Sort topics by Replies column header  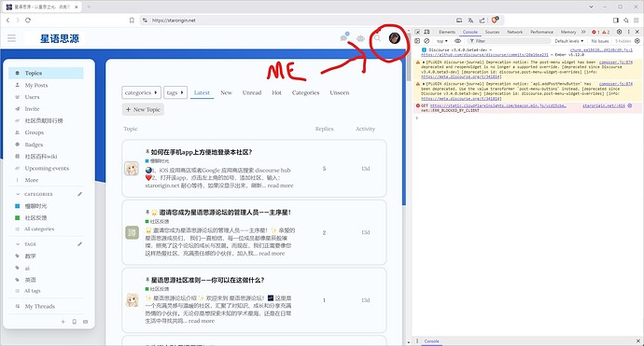324,129
